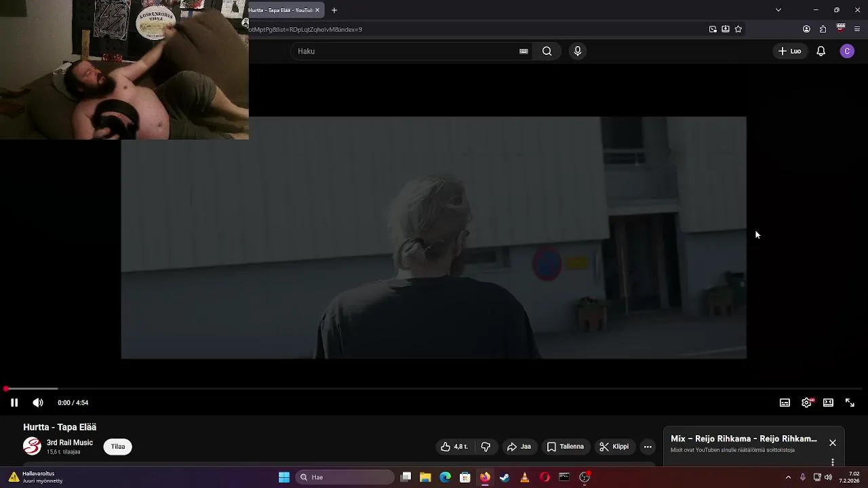Submit search with the magnifier button
The height and width of the screenshot is (488, 868).
pos(547,51)
